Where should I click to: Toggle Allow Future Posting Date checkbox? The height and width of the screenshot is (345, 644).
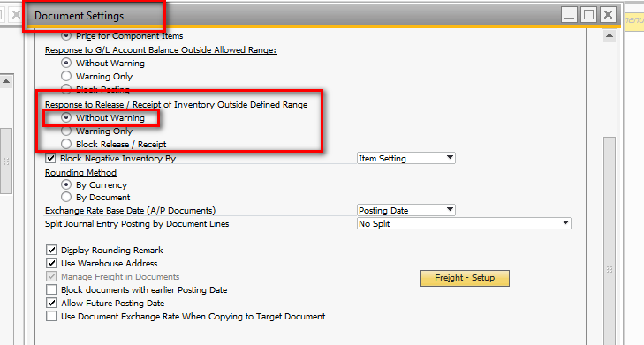click(x=51, y=304)
